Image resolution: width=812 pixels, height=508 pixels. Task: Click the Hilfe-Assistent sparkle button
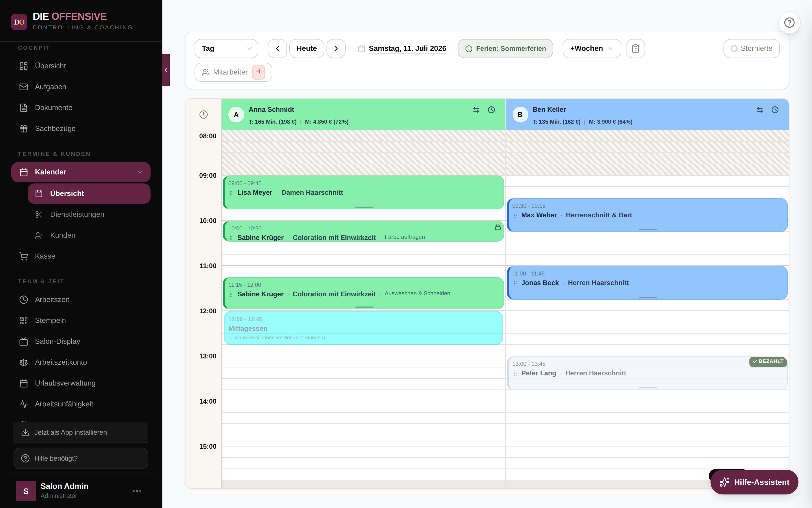point(754,482)
